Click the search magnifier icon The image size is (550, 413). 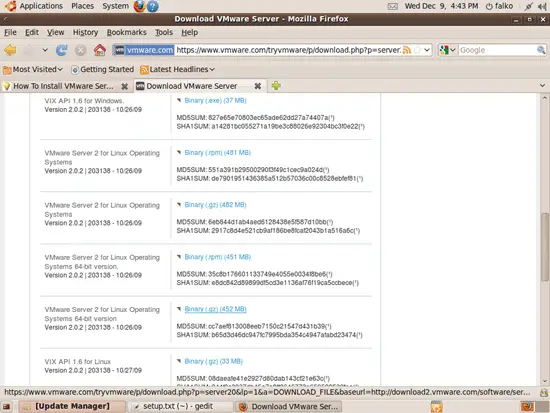(541, 50)
